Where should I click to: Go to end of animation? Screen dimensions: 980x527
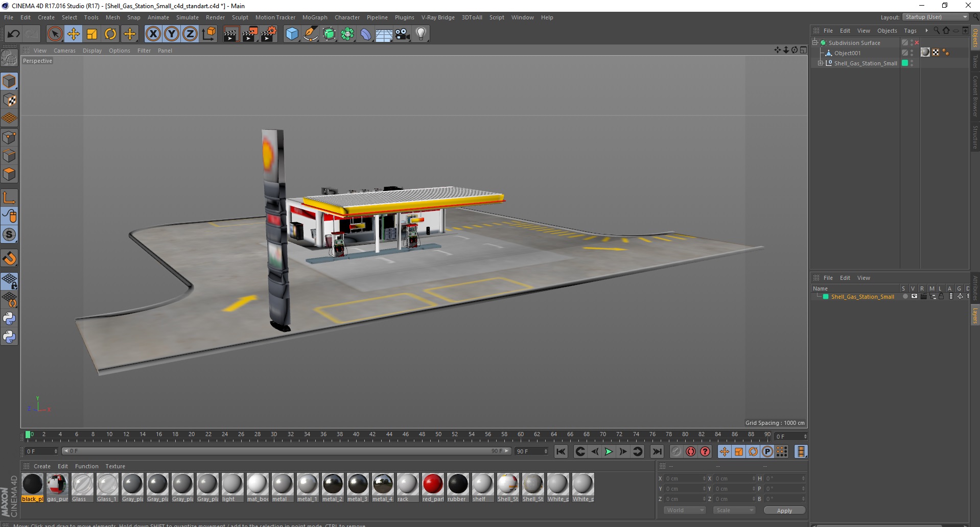click(x=657, y=451)
